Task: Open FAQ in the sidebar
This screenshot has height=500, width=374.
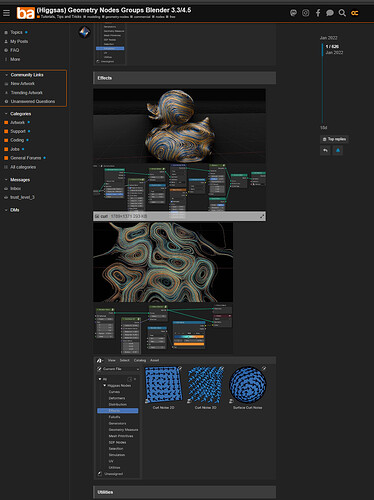Action: (14, 50)
